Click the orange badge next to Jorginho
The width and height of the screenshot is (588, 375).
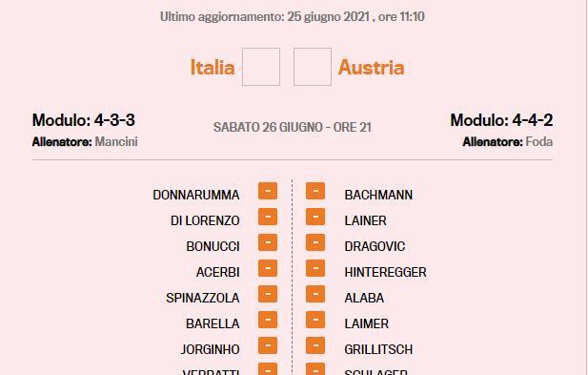[x=268, y=345]
